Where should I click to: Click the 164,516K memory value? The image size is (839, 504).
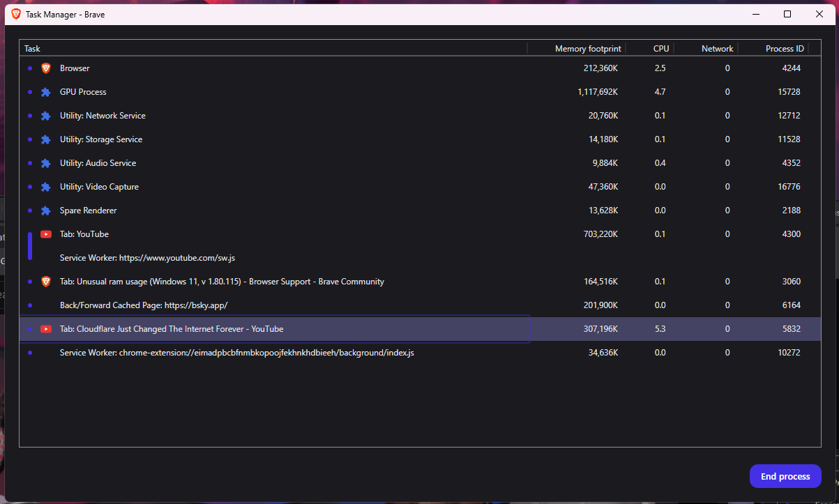(600, 282)
